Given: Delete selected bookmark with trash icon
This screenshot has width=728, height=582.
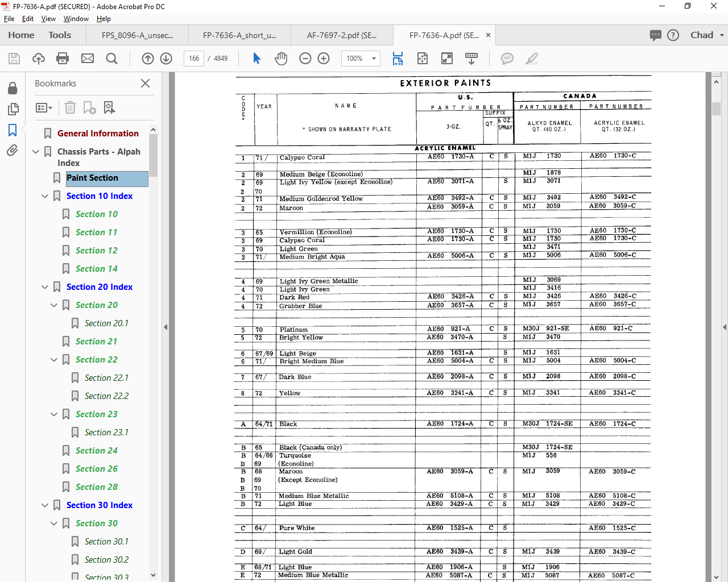Looking at the screenshot, I should tap(70, 107).
